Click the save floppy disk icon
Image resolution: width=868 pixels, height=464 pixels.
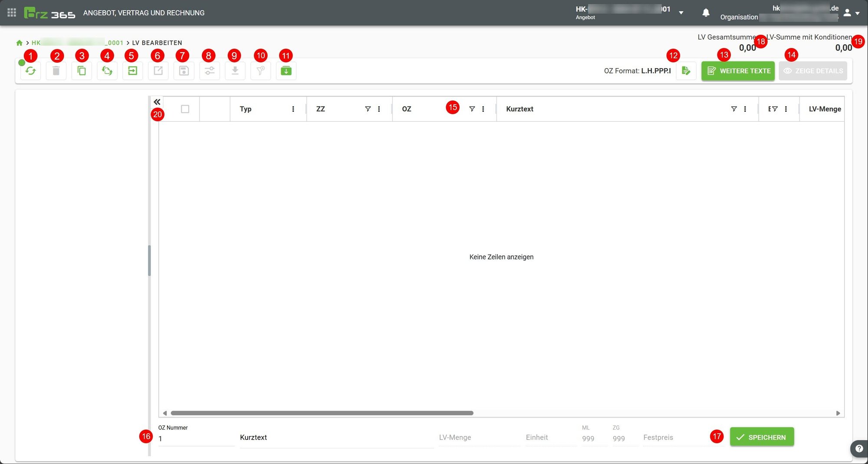(184, 71)
